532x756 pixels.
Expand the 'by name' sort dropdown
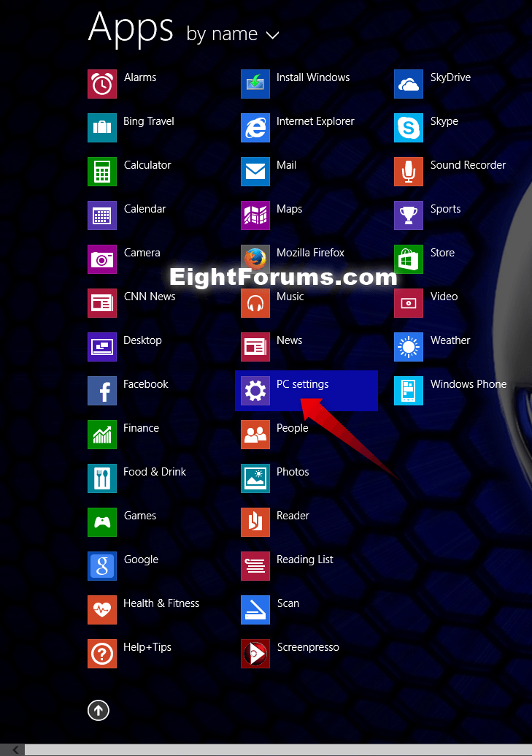(233, 34)
